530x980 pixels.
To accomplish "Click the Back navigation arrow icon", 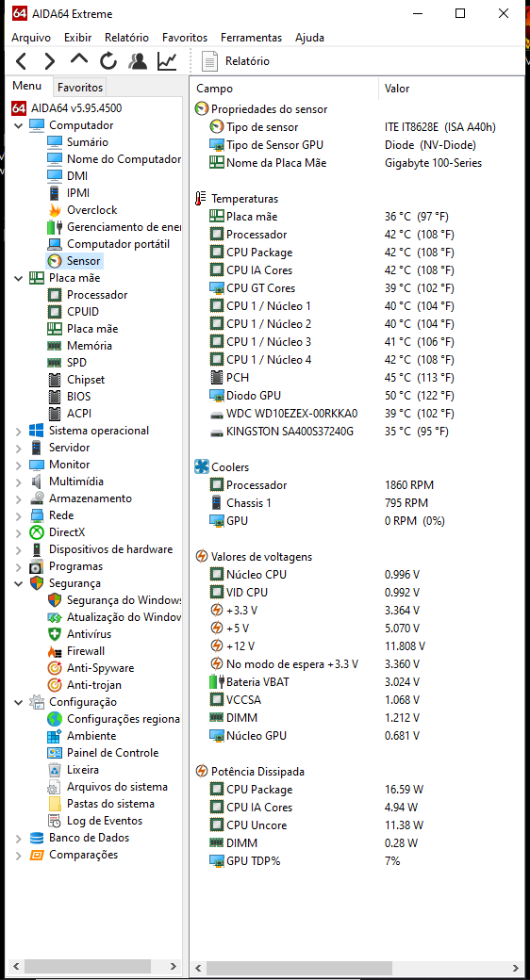I will tap(21, 61).
